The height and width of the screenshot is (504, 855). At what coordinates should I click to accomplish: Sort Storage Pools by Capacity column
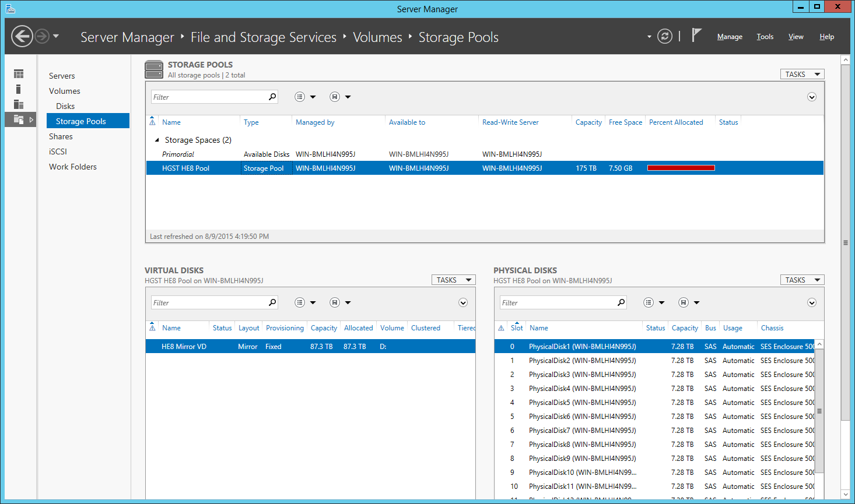[588, 122]
